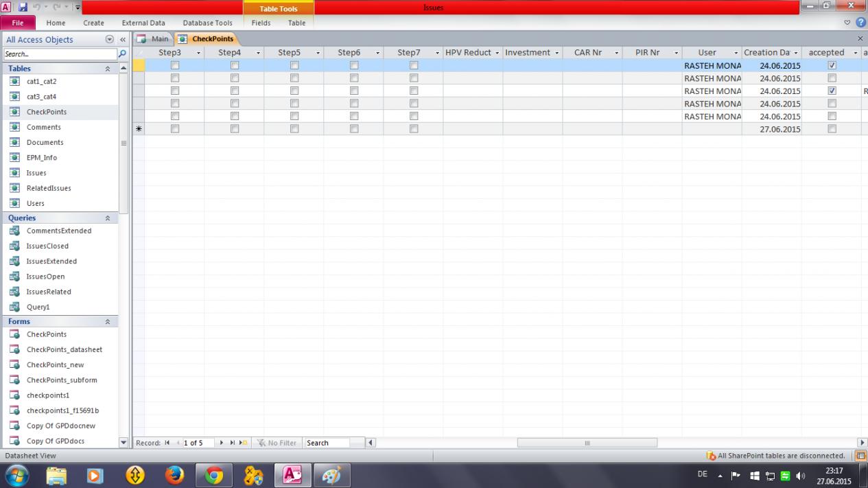Toggle accepted checkbox in the new record row
868x488 pixels.
pyautogui.click(x=832, y=129)
